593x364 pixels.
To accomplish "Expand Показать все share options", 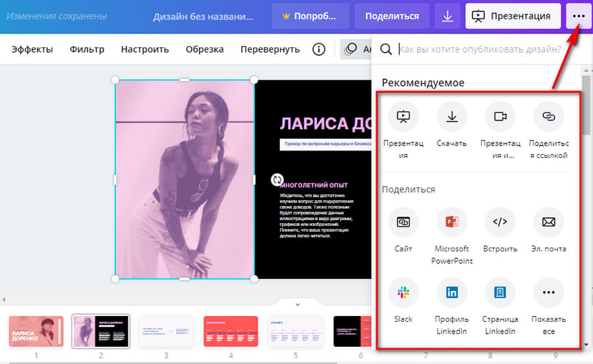I will (x=548, y=293).
